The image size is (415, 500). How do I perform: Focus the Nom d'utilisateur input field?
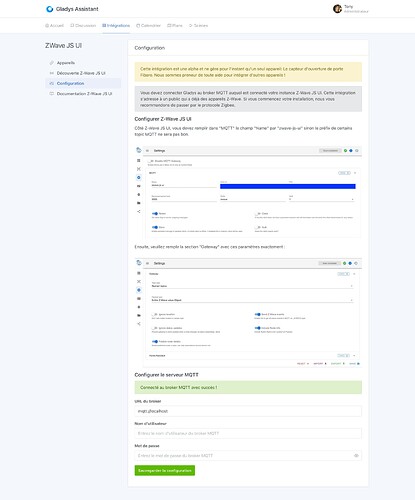248,433
